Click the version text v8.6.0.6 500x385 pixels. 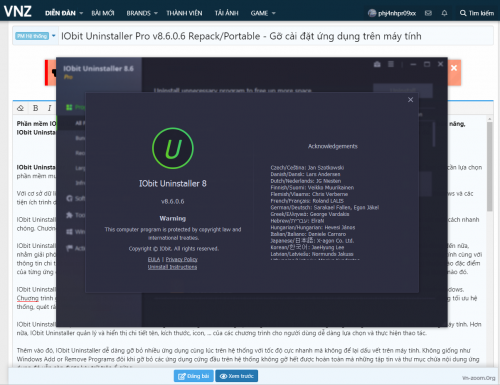pyautogui.click(x=173, y=201)
